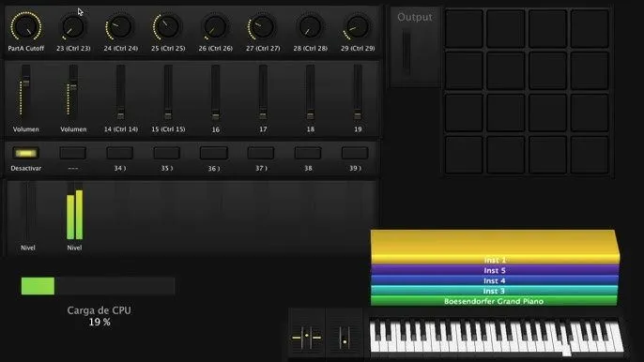Image resolution: width=644 pixels, height=362 pixels.
Task: Toggle the button labeled 37
Action: [261, 153]
